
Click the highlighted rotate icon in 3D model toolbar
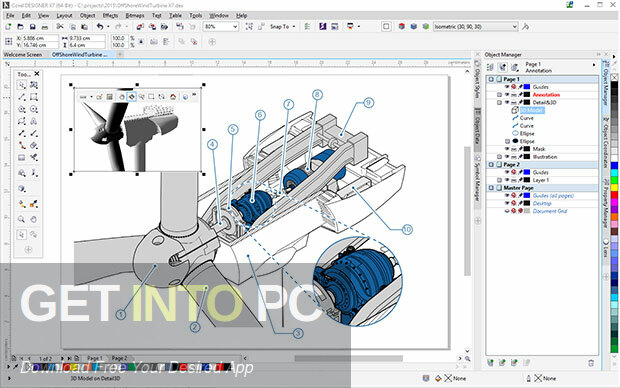132,97
